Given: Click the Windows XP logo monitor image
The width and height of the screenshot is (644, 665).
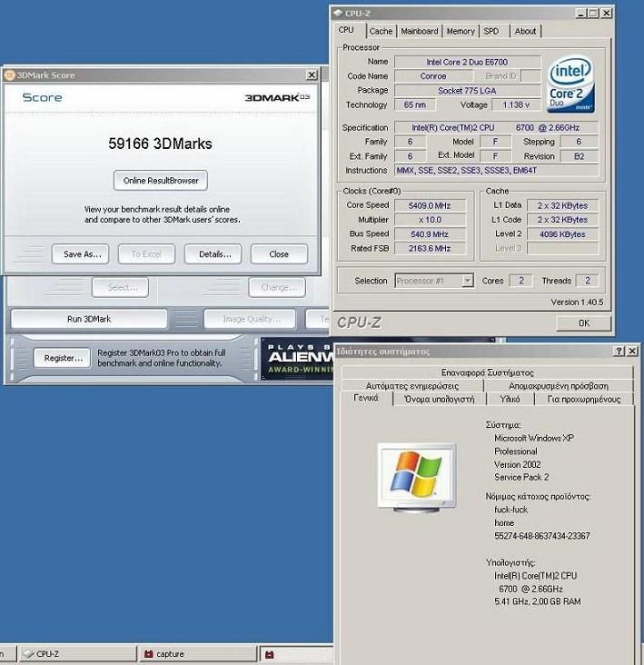Looking at the screenshot, I should pyautogui.click(x=417, y=477).
